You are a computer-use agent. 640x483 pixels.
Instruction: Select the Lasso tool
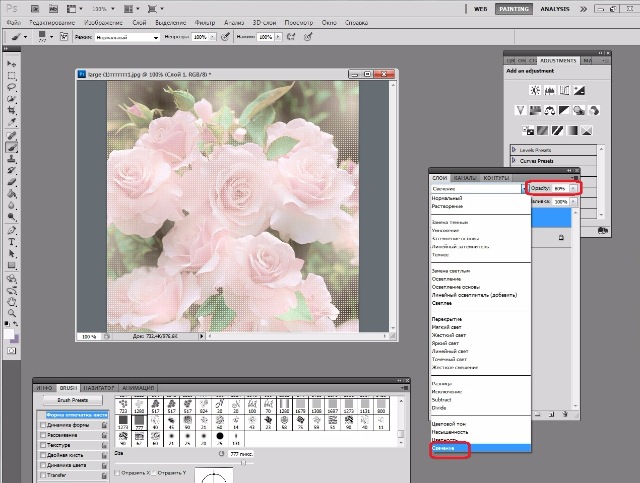tap(11, 87)
